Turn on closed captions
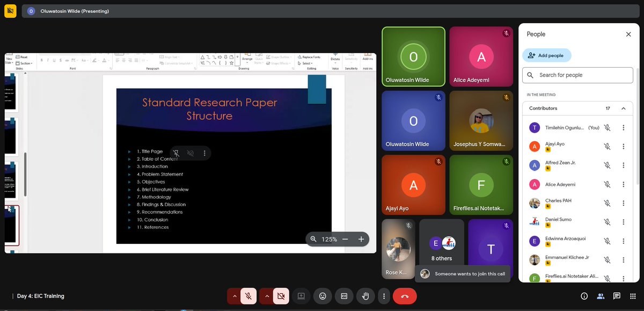This screenshot has width=644, height=311. pos(344,295)
